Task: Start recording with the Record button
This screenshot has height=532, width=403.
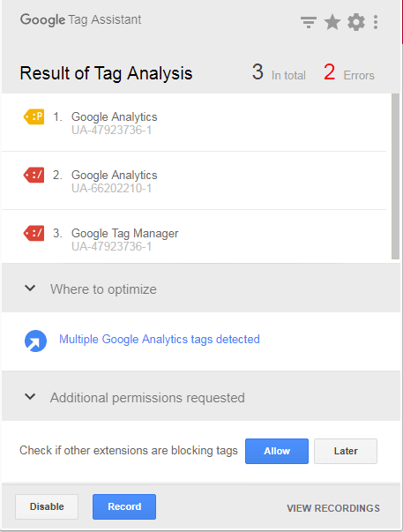Action: click(x=124, y=506)
